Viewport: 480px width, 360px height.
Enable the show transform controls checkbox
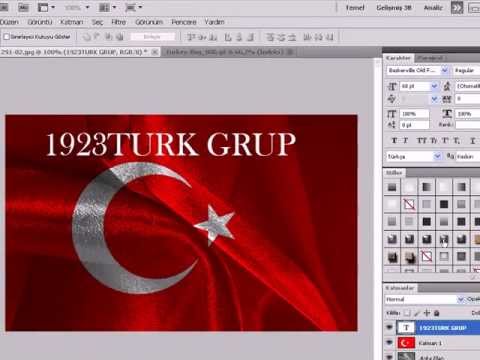6,37
